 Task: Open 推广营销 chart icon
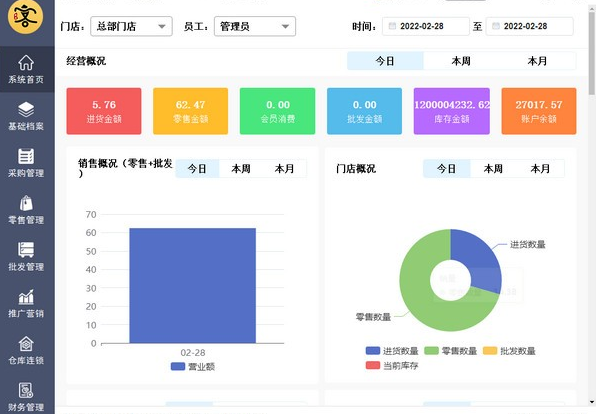point(26,297)
